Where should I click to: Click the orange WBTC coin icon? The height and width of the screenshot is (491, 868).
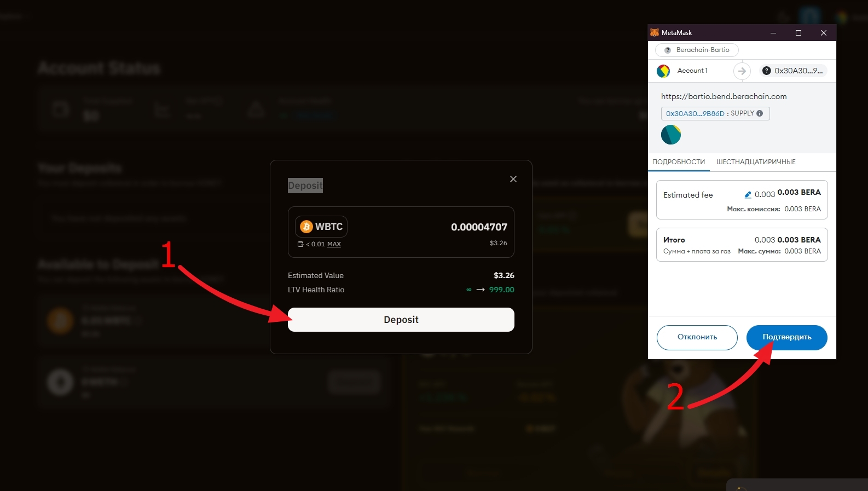[x=306, y=227]
